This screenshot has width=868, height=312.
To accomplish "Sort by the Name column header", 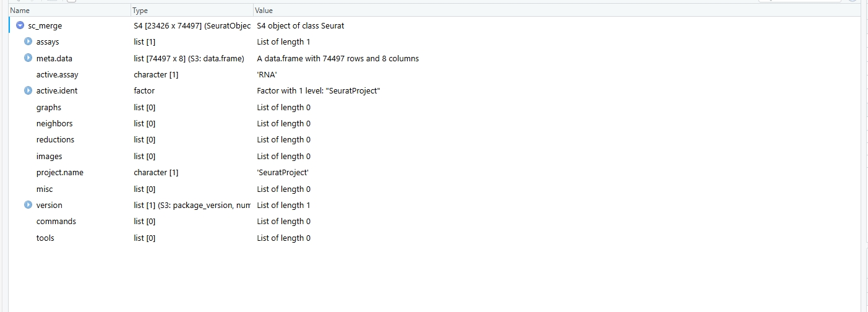I will pos(69,11).
